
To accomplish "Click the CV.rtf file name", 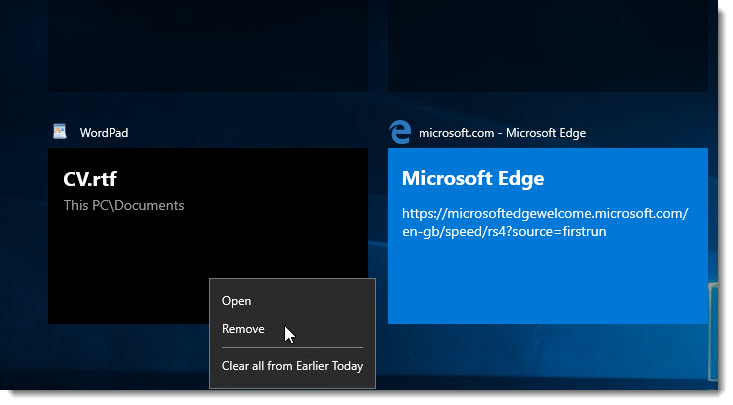I will coord(90,179).
